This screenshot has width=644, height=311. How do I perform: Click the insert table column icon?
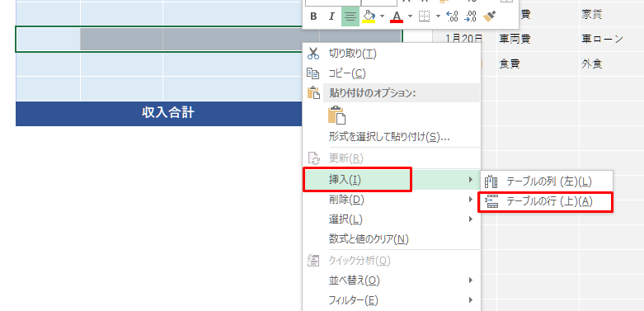point(491,181)
